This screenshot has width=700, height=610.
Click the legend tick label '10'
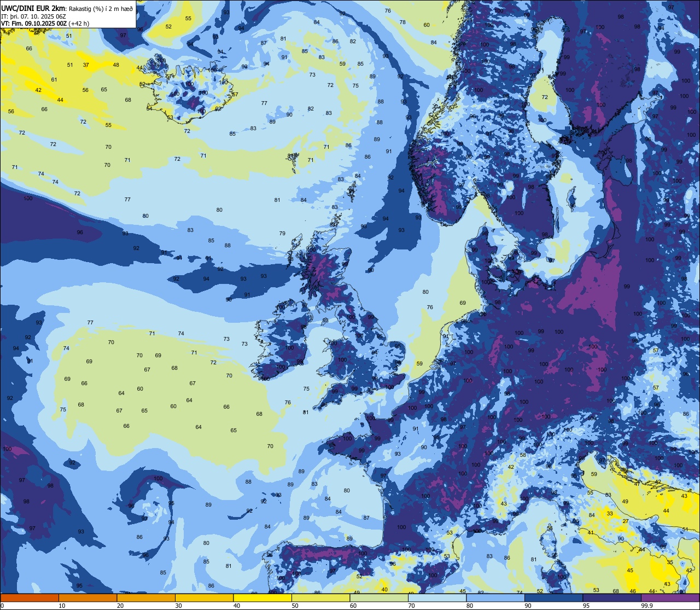click(62, 606)
